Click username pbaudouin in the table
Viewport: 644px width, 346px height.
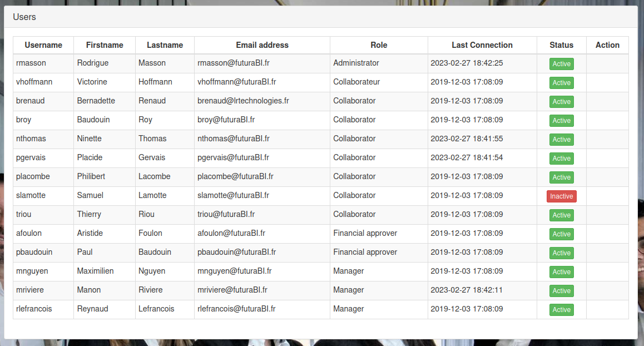34,252
